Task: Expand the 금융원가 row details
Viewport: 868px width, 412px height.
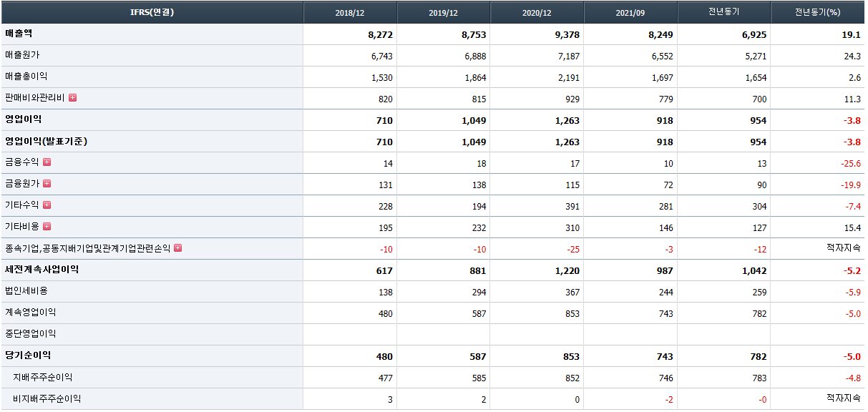Action: (x=47, y=184)
